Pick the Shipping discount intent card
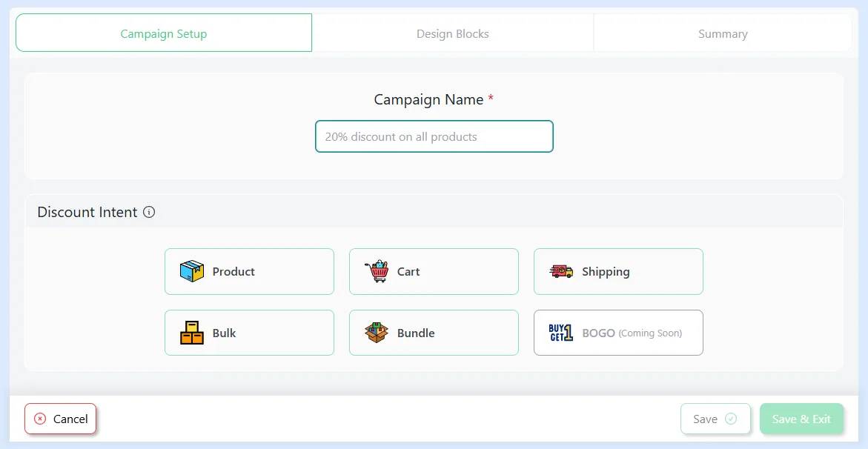Viewport: 868px width, 449px height. point(618,271)
